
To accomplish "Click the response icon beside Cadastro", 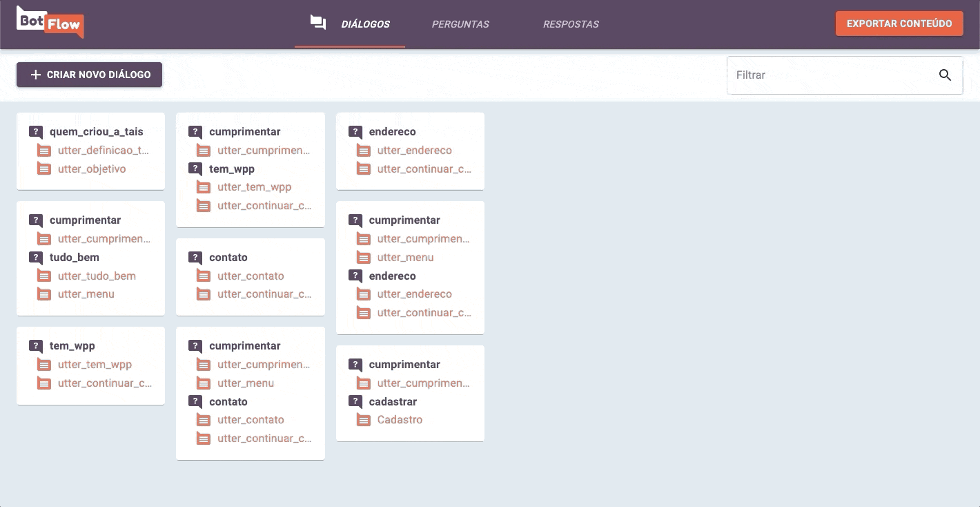I will point(364,420).
